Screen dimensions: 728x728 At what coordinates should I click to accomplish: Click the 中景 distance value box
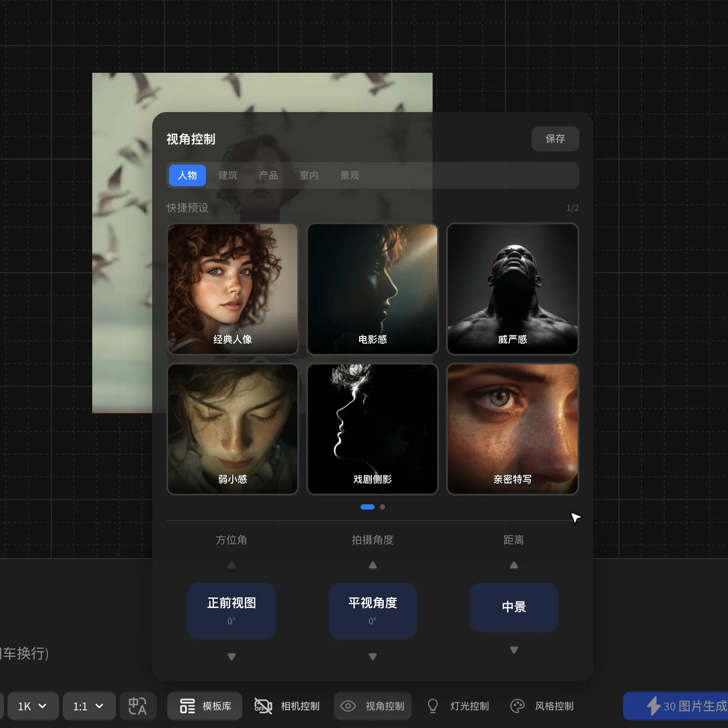click(514, 607)
